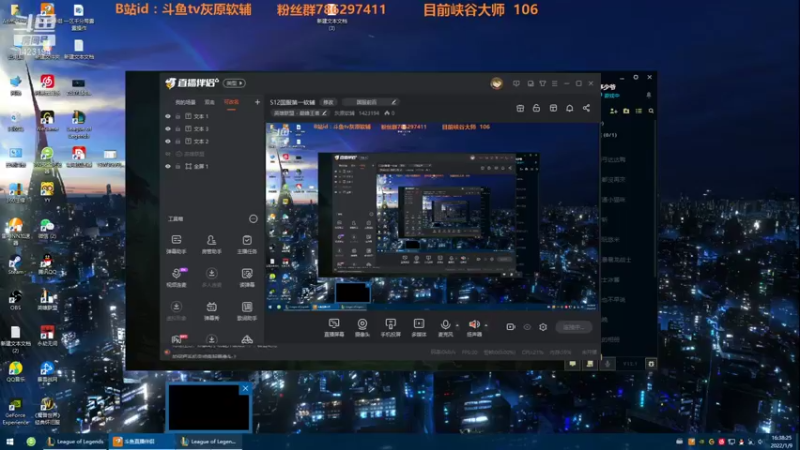Click green browser icon on taskbar
This screenshot has width=800, height=450.
click(31, 441)
